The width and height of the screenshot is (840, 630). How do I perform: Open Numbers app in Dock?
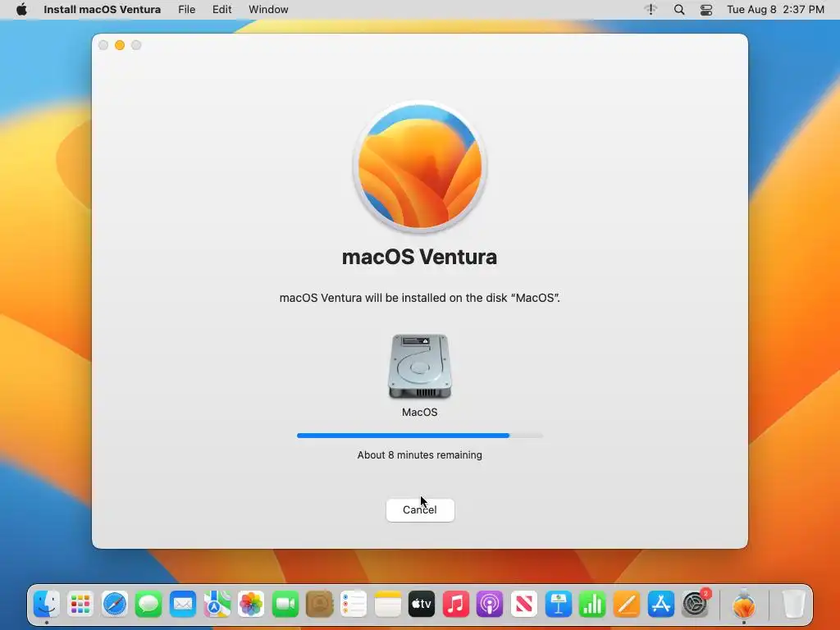point(592,605)
